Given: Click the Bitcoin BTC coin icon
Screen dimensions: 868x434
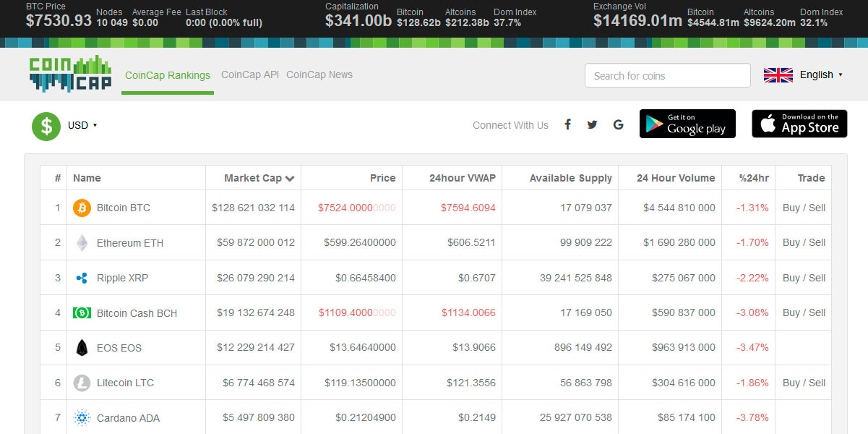Looking at the screenshot, I should pos(82,208).
